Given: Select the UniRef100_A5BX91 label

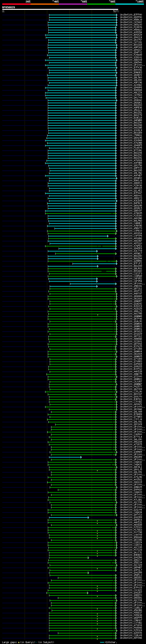Looking at the screenshot, I should (x=131, y=286).
